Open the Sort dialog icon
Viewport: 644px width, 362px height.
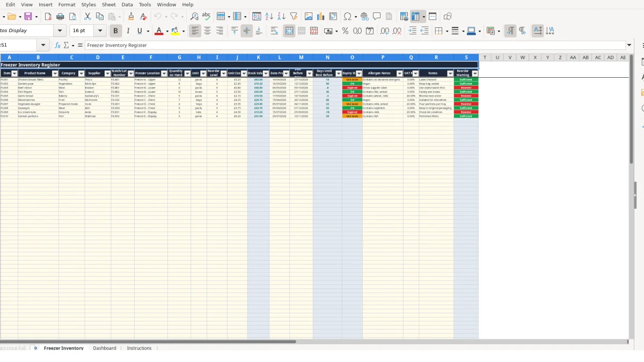(x=257, y=17)
